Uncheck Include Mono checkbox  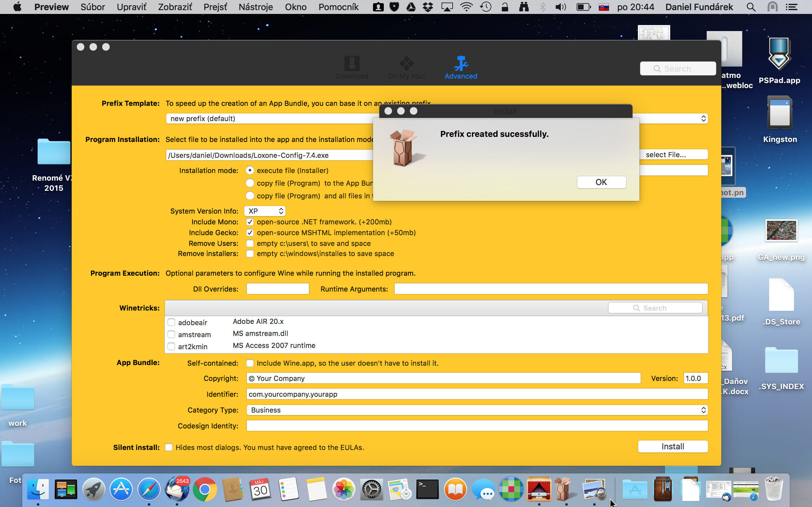coord(250,222)
